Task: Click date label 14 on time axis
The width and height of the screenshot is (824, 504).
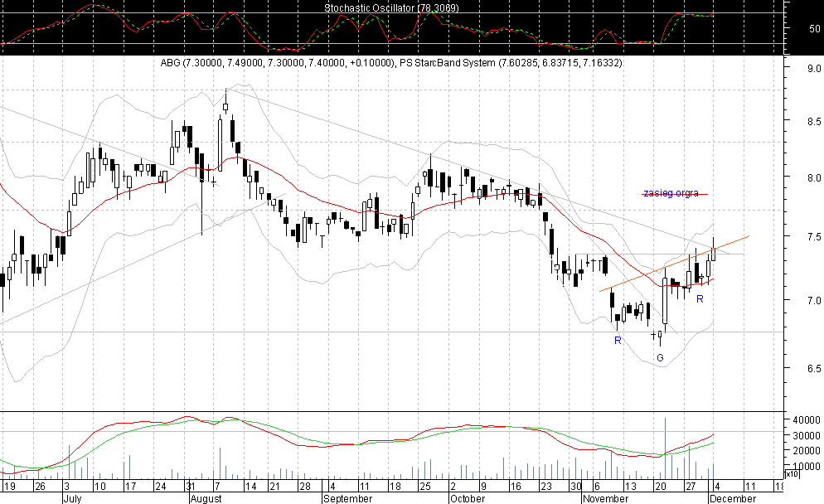Action: pos(251,486)
